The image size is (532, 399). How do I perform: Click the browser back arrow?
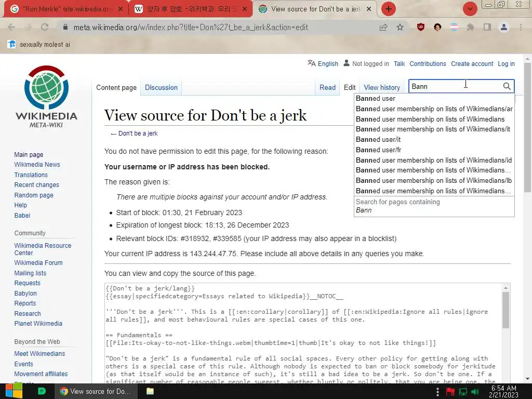11,27
